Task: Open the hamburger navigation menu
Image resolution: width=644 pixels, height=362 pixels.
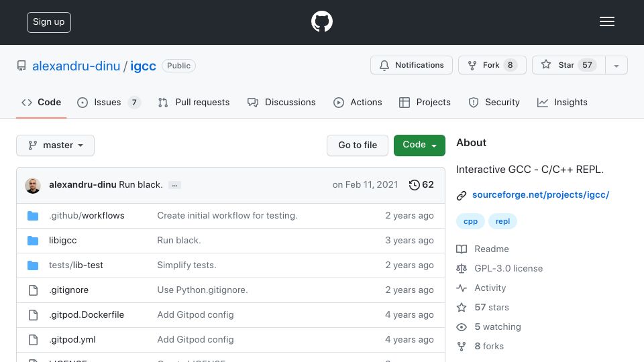Action: click(606, 21)
